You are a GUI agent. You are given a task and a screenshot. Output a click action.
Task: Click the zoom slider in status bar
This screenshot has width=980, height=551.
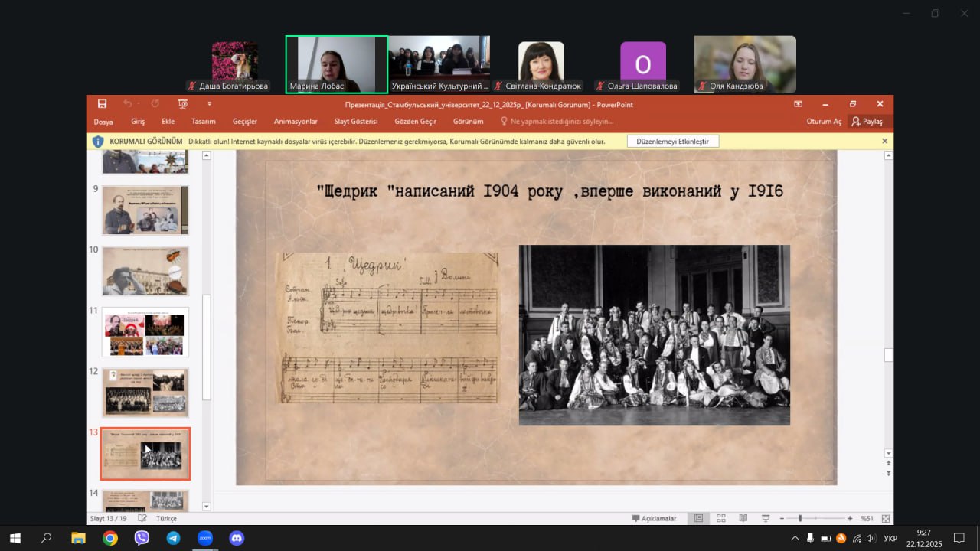click(800, 518)
